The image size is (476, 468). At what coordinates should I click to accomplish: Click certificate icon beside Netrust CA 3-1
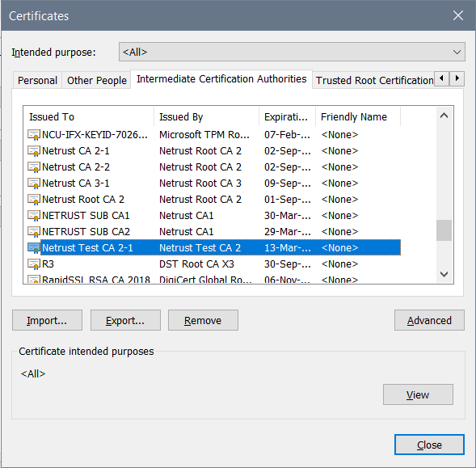(34, 183)
